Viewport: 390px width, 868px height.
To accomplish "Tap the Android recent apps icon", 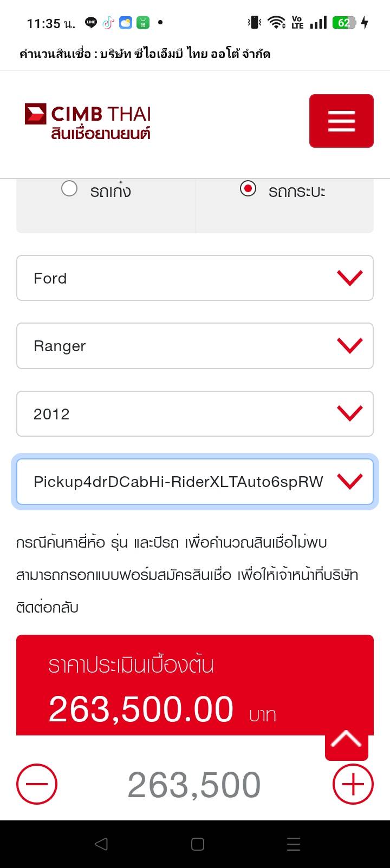I will 293,844.
